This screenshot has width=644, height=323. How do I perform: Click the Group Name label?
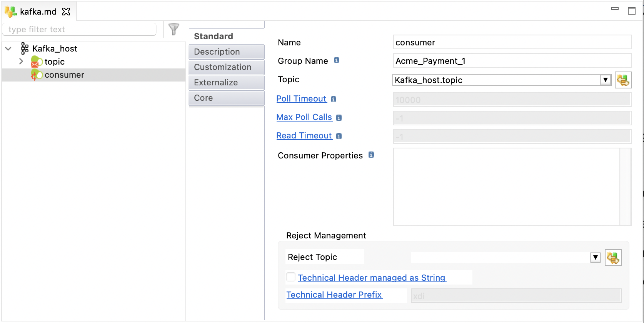(303, 61)
